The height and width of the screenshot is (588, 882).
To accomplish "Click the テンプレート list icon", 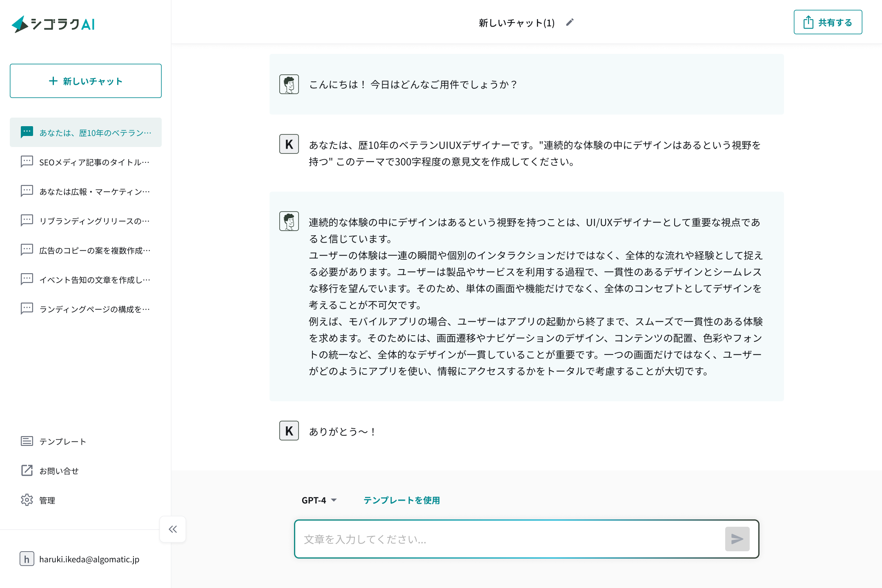I will (x=27, y=441).
